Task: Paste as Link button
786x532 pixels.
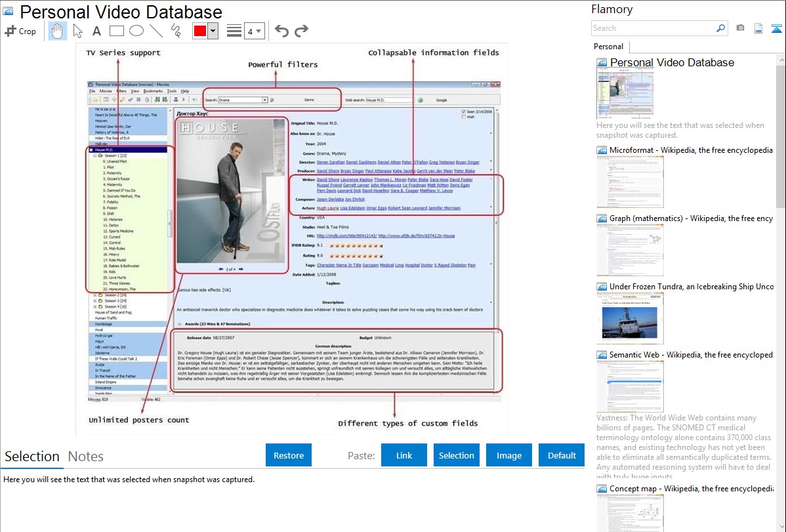Action: [404, 455]
